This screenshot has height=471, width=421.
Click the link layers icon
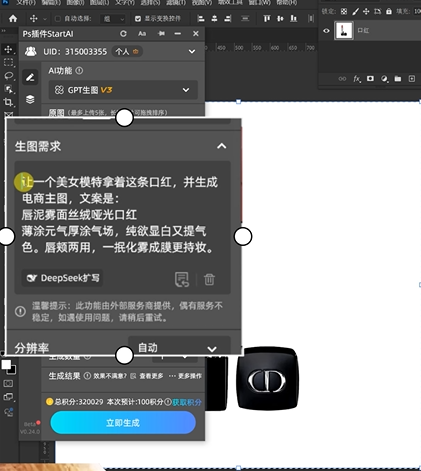(342, 79)
